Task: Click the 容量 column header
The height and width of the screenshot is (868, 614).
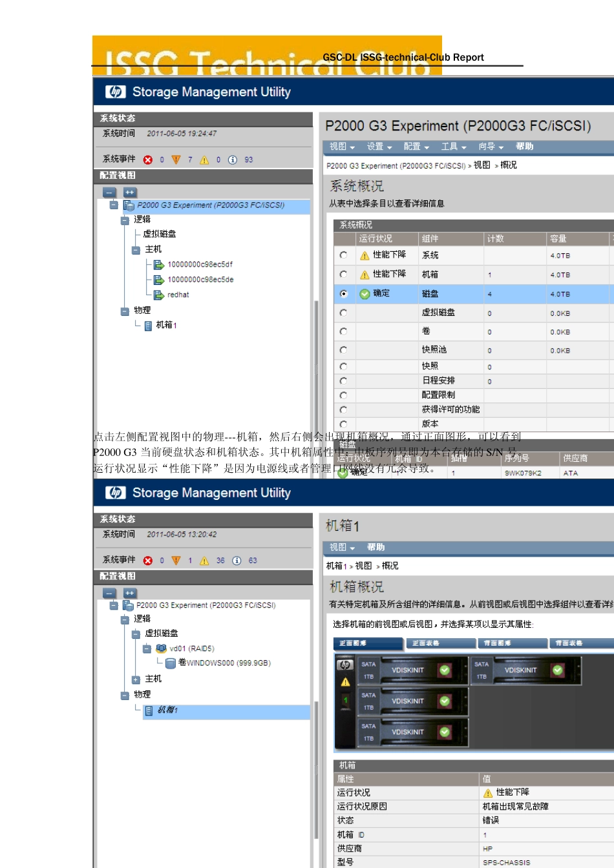Action: click(x=577, y=239)
